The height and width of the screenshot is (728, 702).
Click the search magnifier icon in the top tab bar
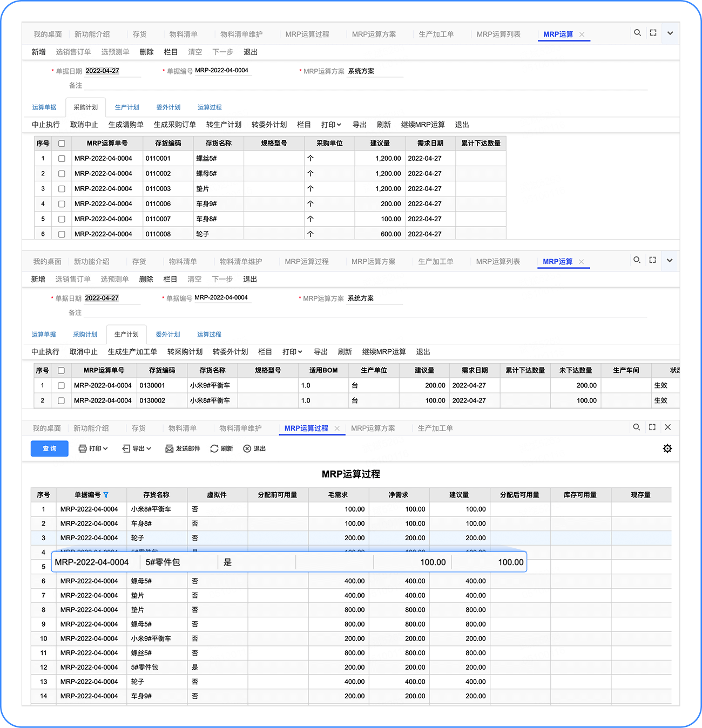(637, 33)
